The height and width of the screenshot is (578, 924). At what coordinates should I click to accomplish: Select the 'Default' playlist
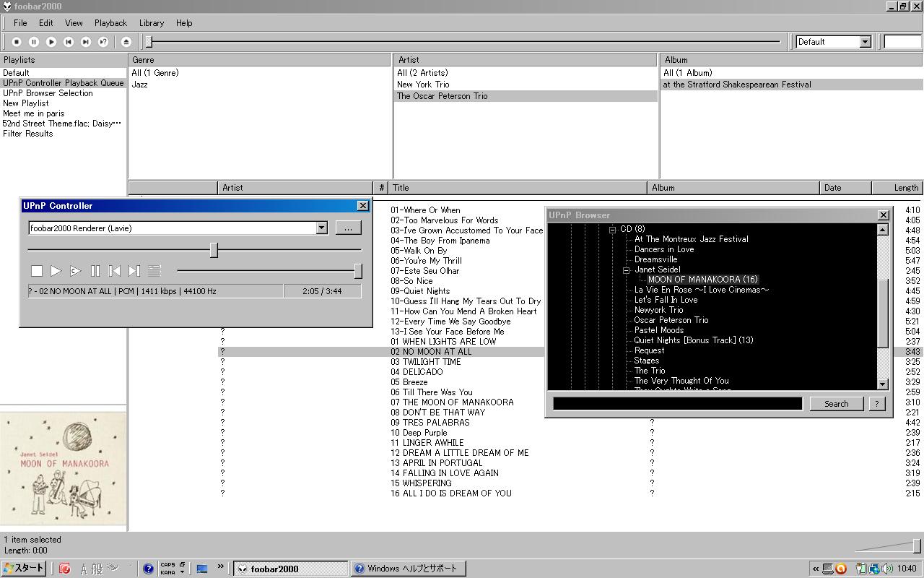coord(16,73)
